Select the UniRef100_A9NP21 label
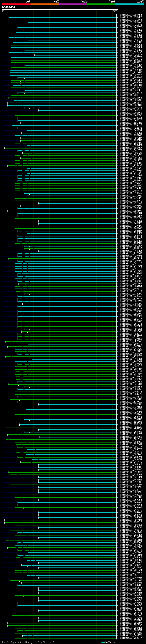146x644 pixels. pos(131,153)
